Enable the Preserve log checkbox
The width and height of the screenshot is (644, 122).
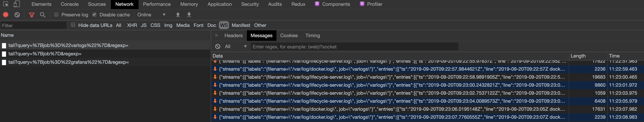[56, 14]
